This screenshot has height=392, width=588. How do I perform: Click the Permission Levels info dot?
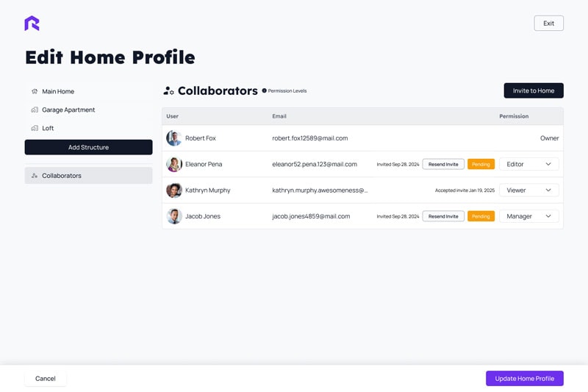[265, 91]
